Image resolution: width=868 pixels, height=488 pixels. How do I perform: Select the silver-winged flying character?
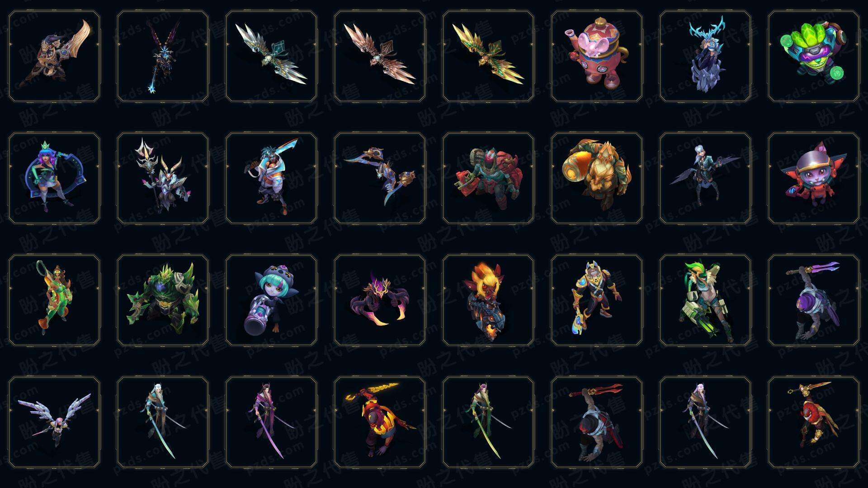click(x=54, y=422)
